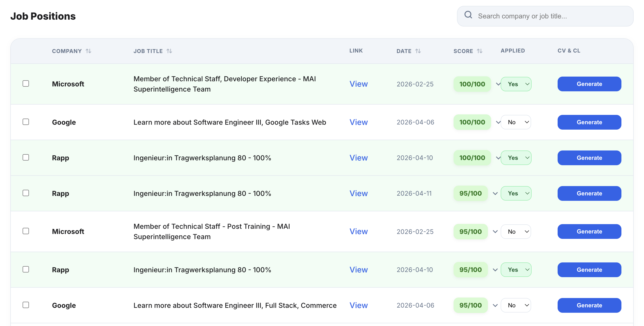The height and width of the screenshot is (326, 644).
Task: Expand score chevron for Microsoft Post Training
Action: click(x=495, y=231)
